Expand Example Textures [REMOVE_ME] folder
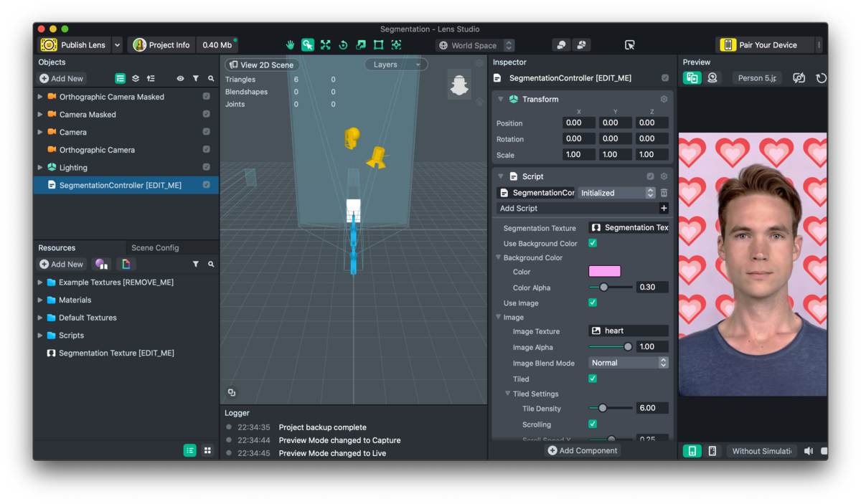Screen dimensions: 861x504 point(40,282)
